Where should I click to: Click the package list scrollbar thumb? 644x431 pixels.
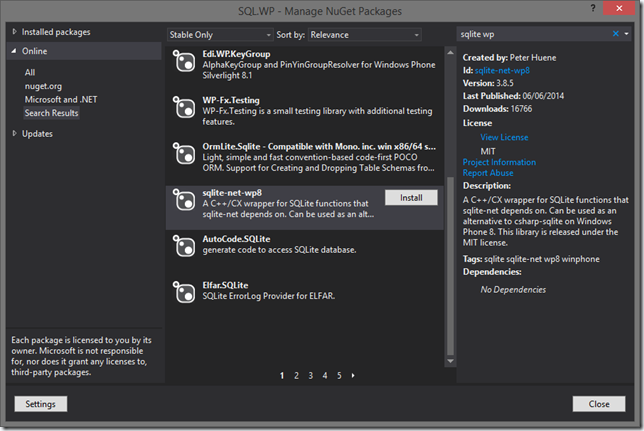click(x=450, y=266)
